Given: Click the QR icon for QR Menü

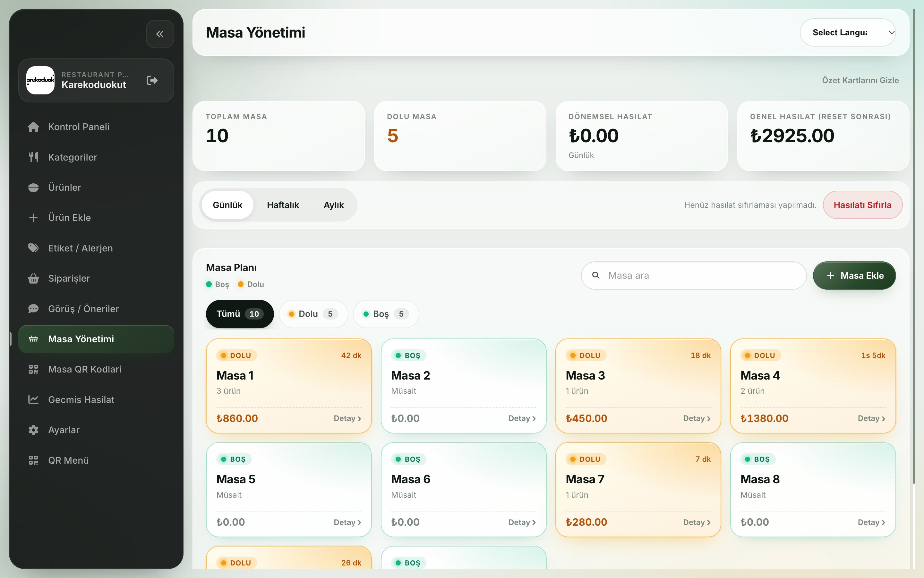Looking at the screenshot, I should pyautogui.click(x=34, y=460).
